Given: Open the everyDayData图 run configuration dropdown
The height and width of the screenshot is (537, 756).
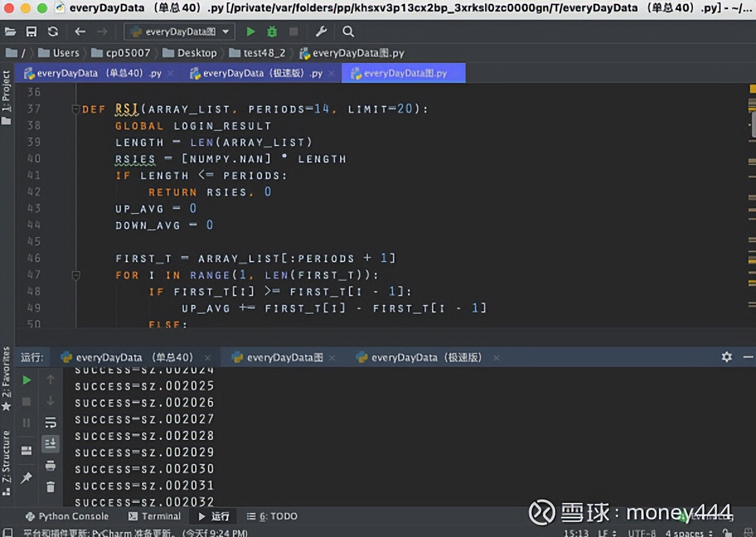Looking at the screenshot, I should click(180, 32).
